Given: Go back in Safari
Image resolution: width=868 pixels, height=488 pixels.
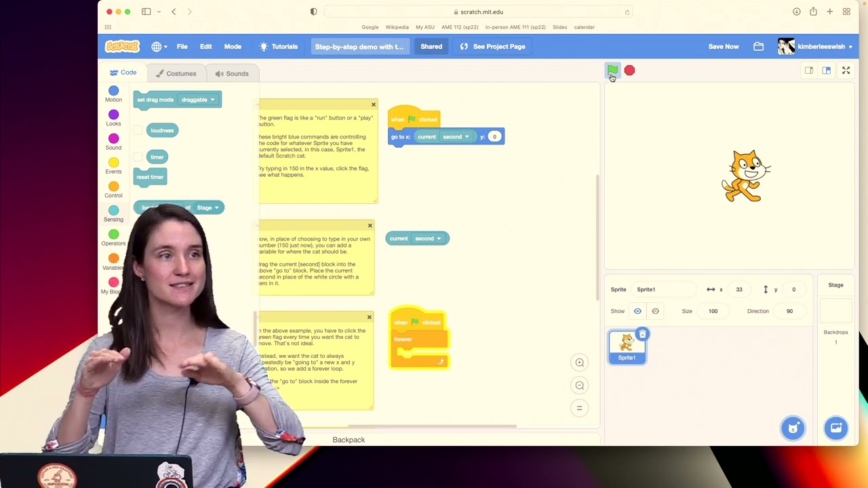Looking at the screenshot, I should tap(174, 12).
